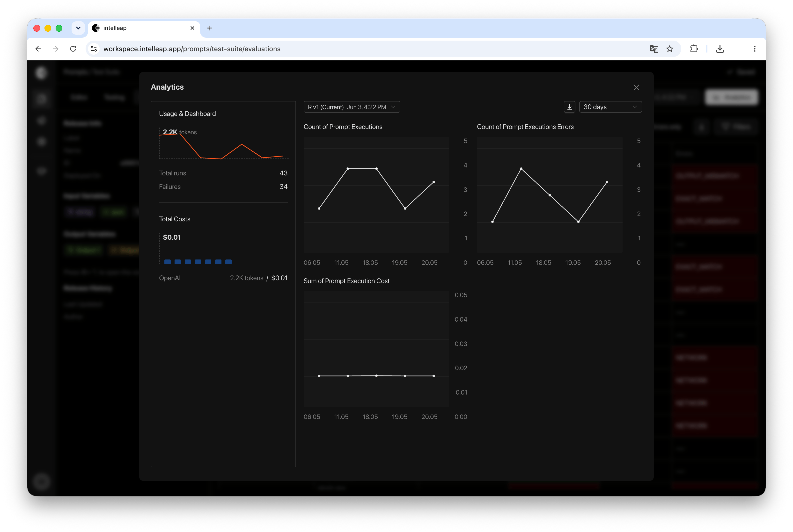The width and height of the screenshot is (793, 532).
Task: Click the Failures value 34
Action: click(x=283, y=187)
